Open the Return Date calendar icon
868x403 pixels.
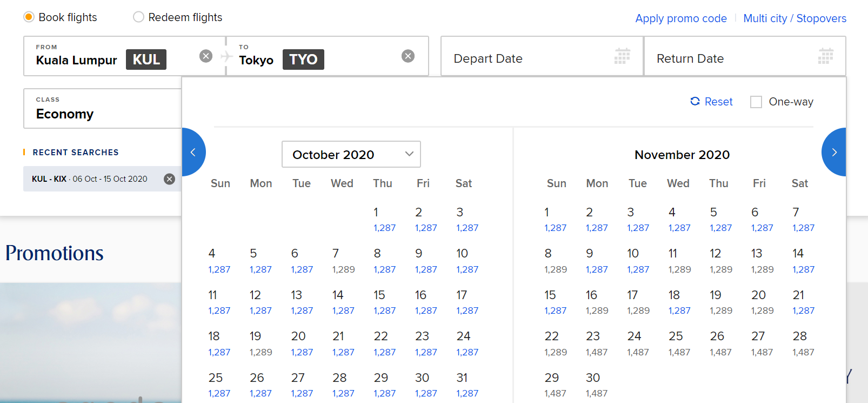point(825,56)
